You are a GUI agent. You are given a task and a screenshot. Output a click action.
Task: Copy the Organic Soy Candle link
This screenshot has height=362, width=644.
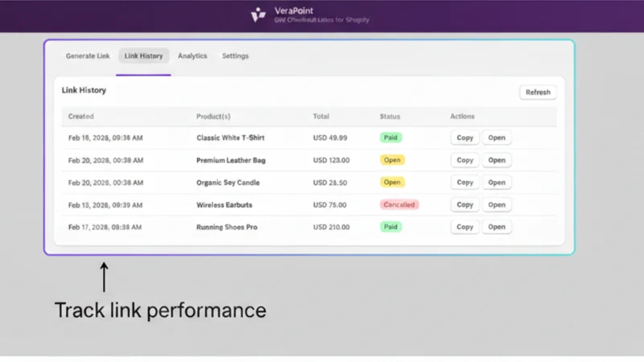coord(465,183)
